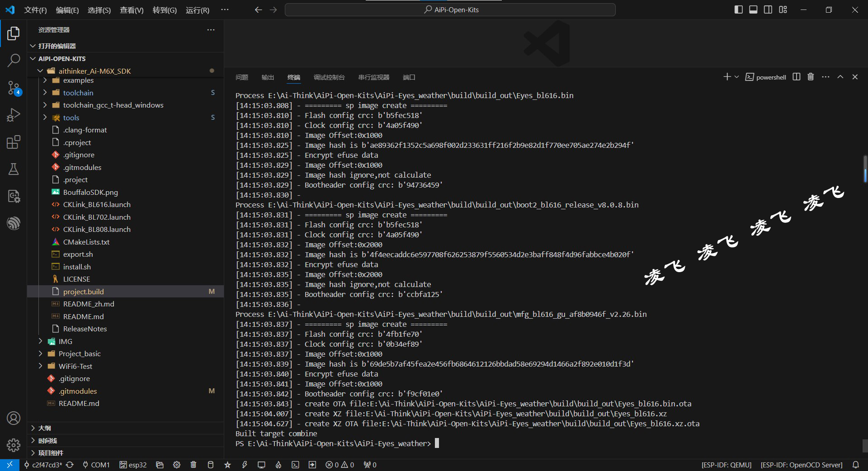Open Run and Debug view
Viewport: 868px width, 471px height.
(x=14, y=115)
